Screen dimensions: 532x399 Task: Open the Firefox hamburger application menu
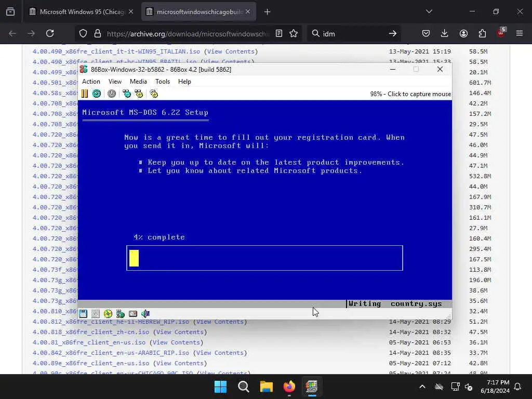(520, 33)
